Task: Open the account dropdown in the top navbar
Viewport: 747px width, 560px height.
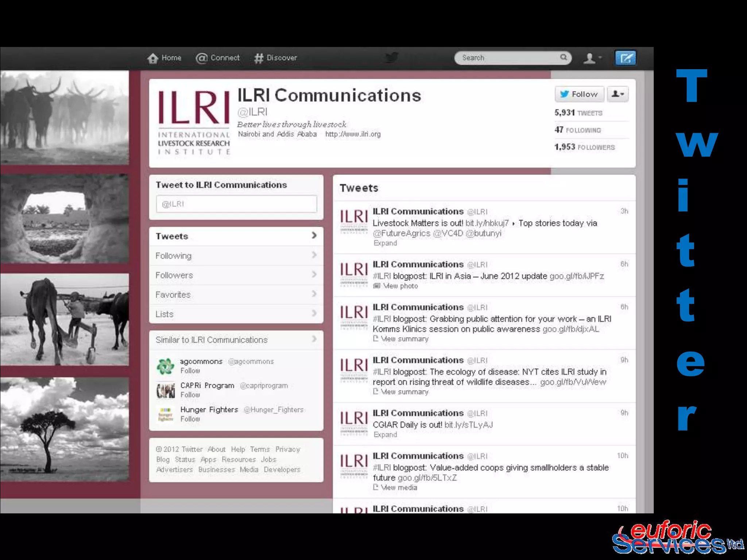Action: 592,58
